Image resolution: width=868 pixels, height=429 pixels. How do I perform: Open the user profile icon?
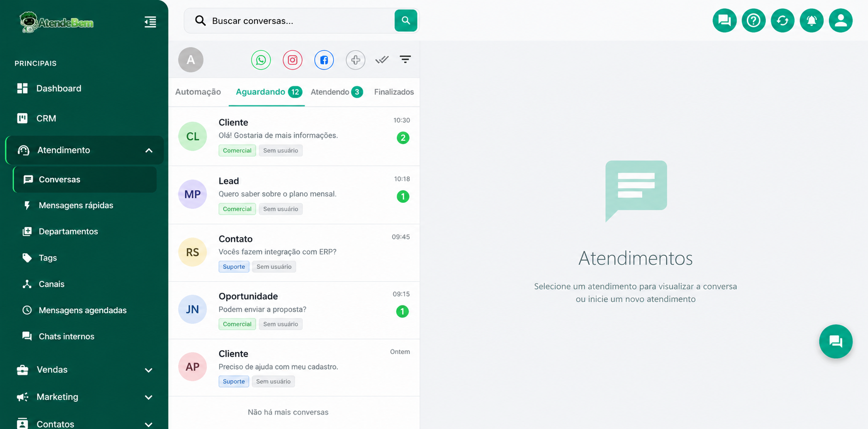pyautogui.click(x=841, y=20)
